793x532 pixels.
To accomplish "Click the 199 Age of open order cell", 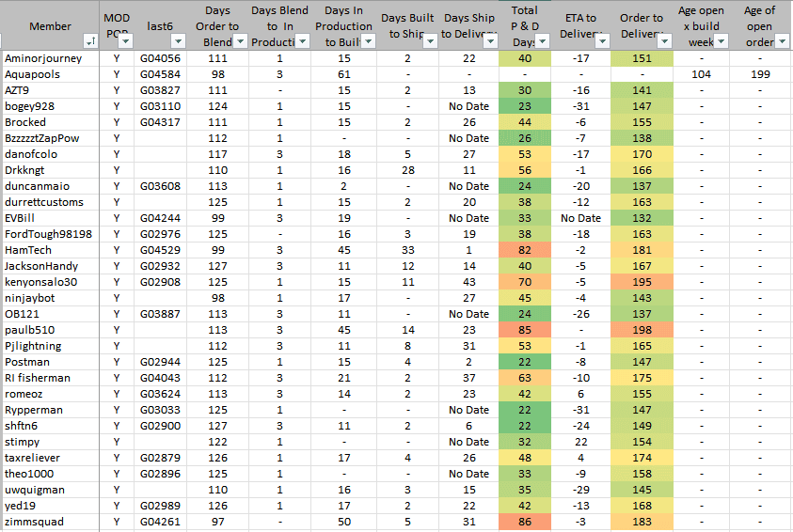I will coord(760,74).
